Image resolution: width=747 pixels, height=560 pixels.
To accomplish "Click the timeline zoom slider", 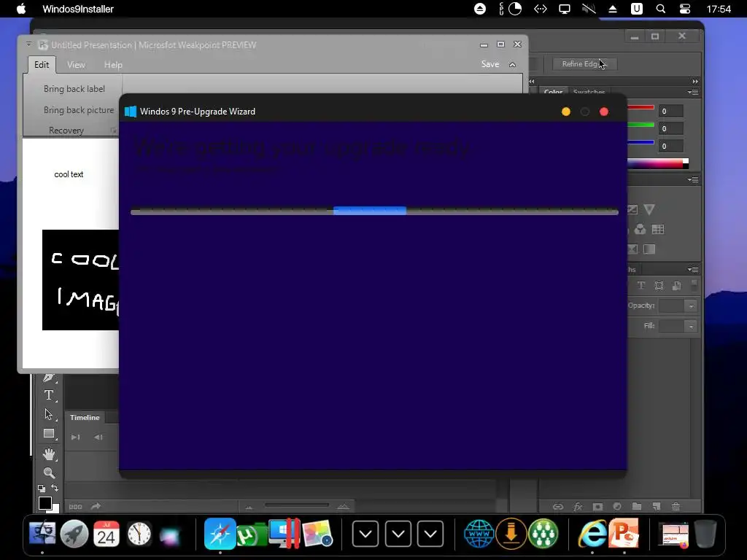I will 297,505.
